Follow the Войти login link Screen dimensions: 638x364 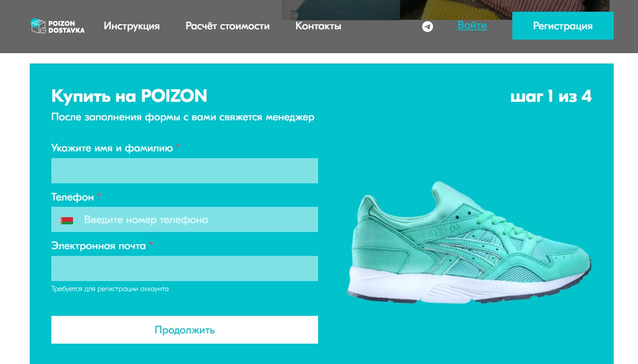(x=472, y=25)
